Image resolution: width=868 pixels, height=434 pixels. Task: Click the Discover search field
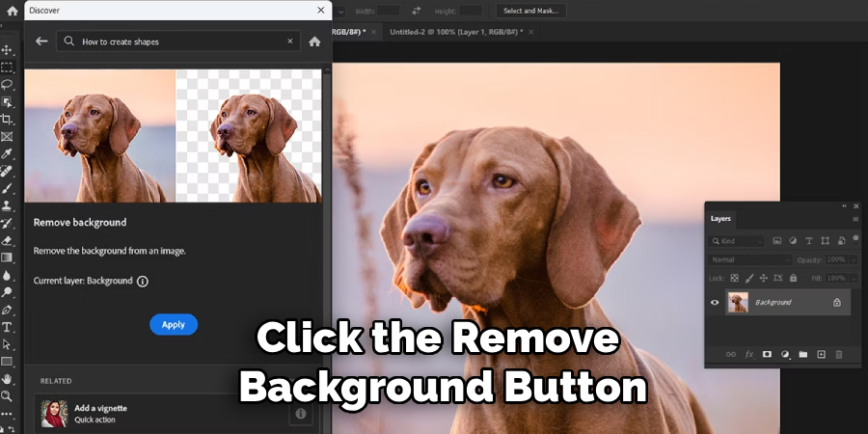coord(178,41)
